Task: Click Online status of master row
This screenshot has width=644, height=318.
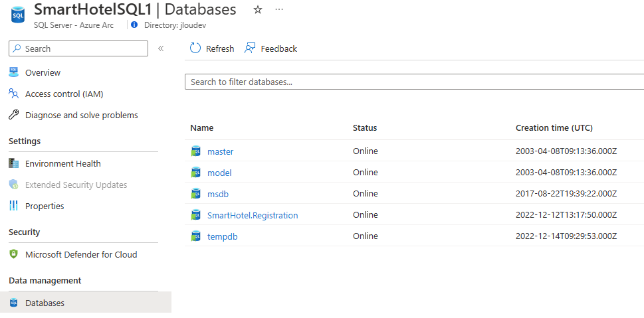Action: 365,151
